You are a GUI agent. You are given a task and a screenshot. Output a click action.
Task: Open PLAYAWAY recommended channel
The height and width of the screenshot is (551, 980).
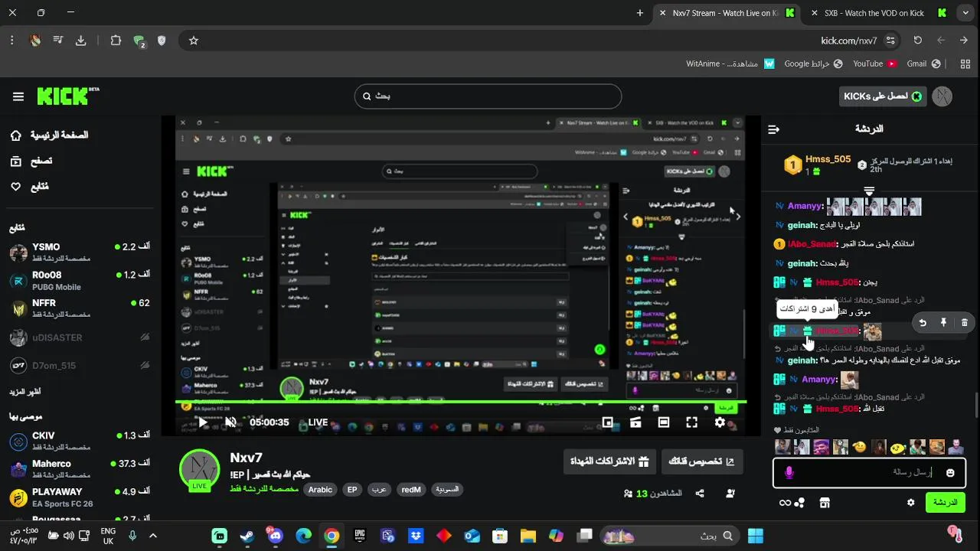point(80,497)
